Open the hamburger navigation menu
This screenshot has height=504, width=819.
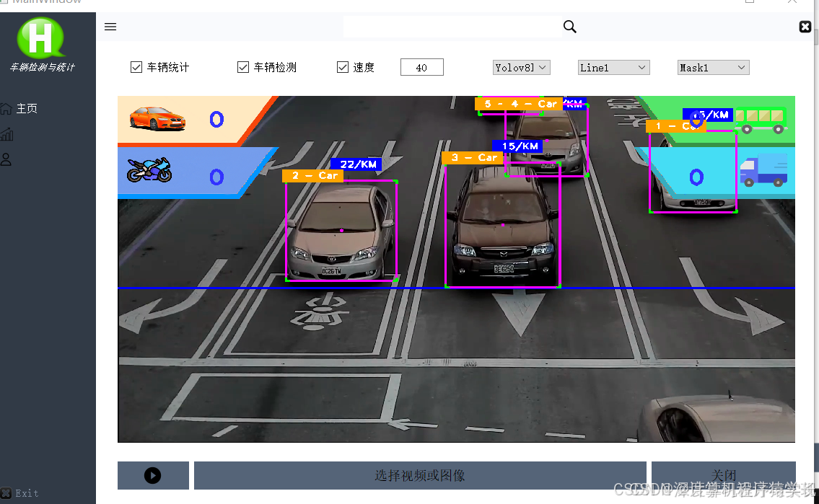pyautogui.click(x=110, y=27)
